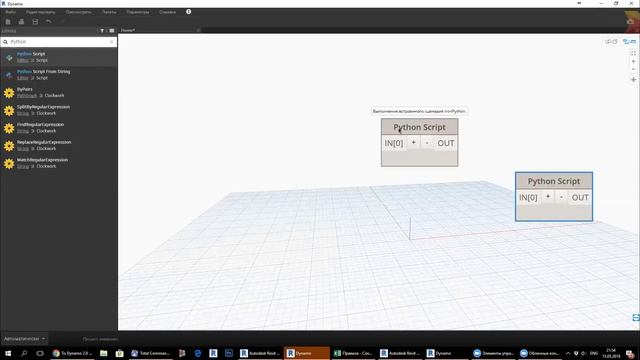Click the Zoom to fit icon
This screenshot has height=360, width=640.
point(633,53)
